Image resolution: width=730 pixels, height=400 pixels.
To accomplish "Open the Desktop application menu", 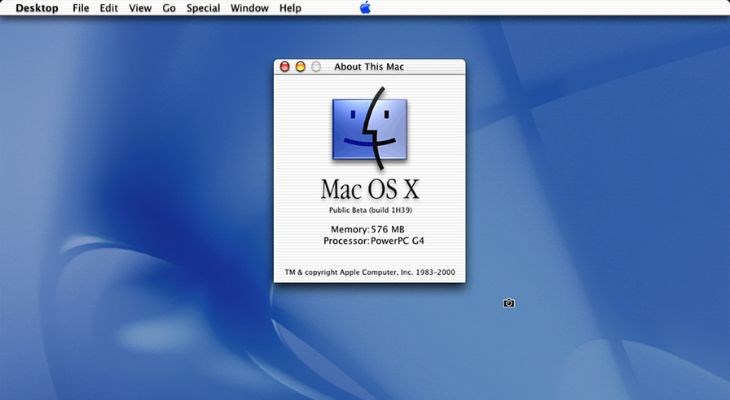I will click(37, 8).
